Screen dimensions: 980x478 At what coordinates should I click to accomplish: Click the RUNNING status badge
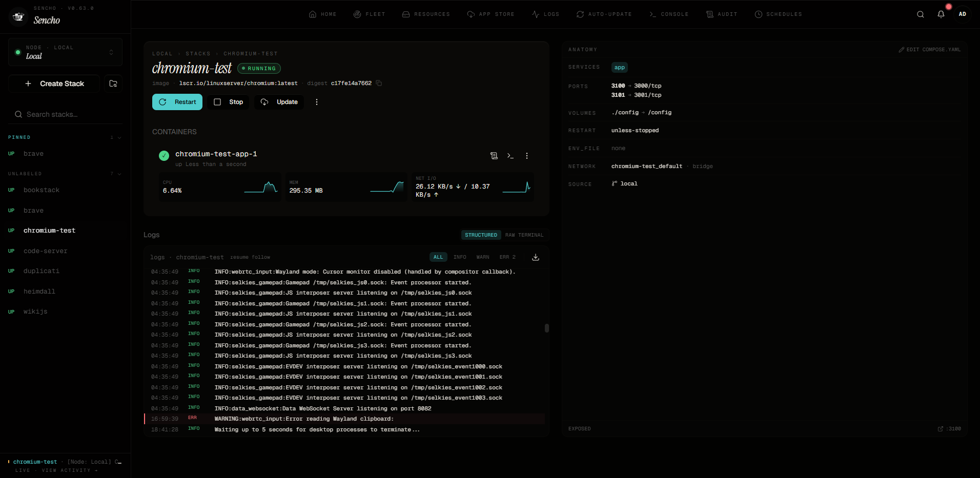(x=259, y=68)
